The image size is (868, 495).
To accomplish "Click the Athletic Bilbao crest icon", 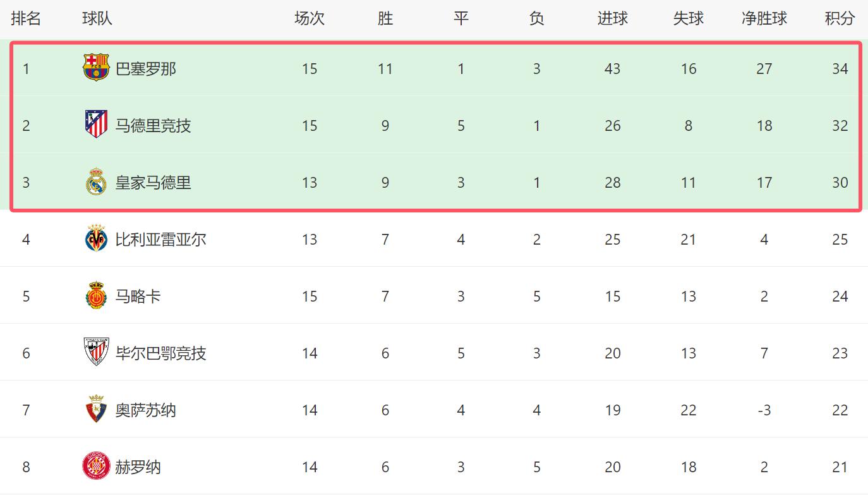I will pos(96,352).
